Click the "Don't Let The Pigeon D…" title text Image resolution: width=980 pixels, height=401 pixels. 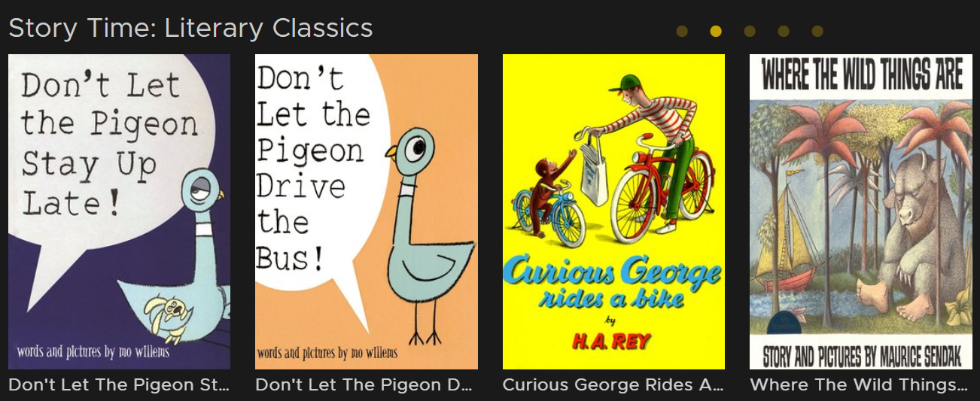tap(367, 385)
